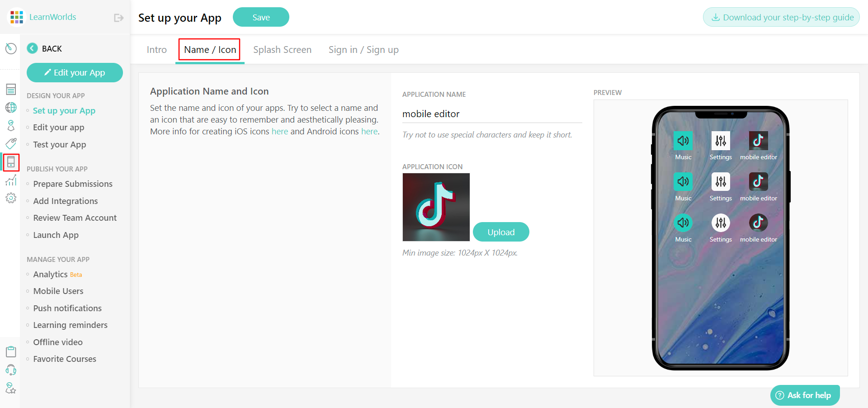Save the app setup
This screenshot has height=408, width=868.
261,17
